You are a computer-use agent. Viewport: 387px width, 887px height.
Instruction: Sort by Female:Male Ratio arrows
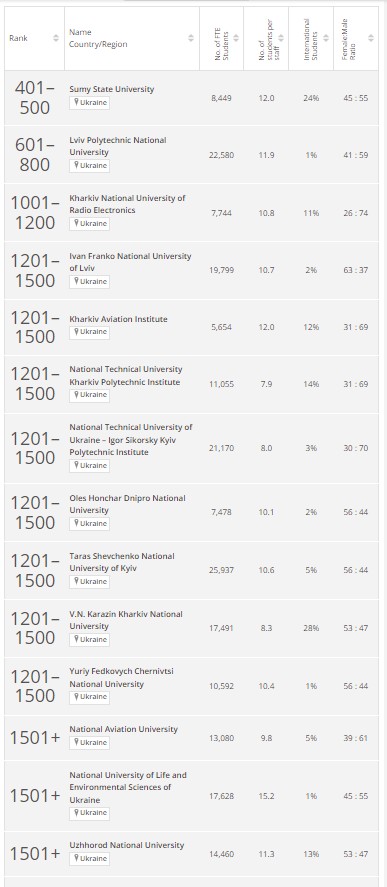[371, 38]
